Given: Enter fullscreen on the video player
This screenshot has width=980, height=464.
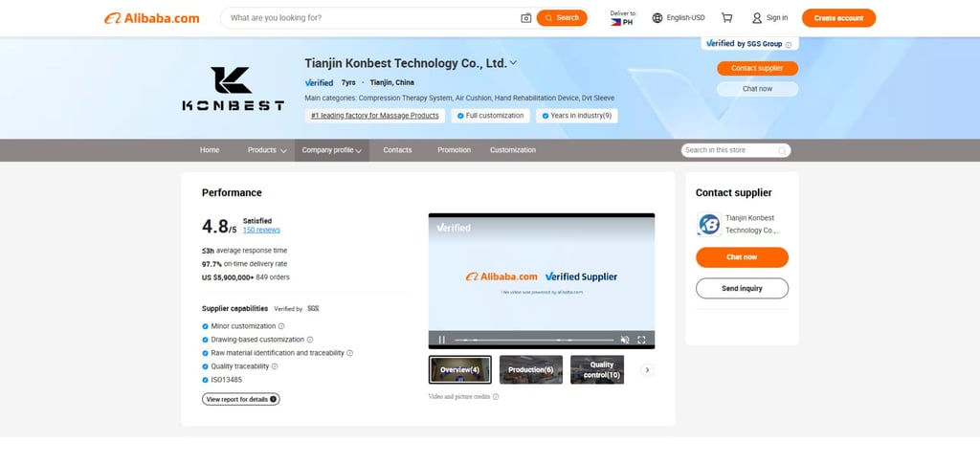Looking at the screenshot, I should click(641, 340).
